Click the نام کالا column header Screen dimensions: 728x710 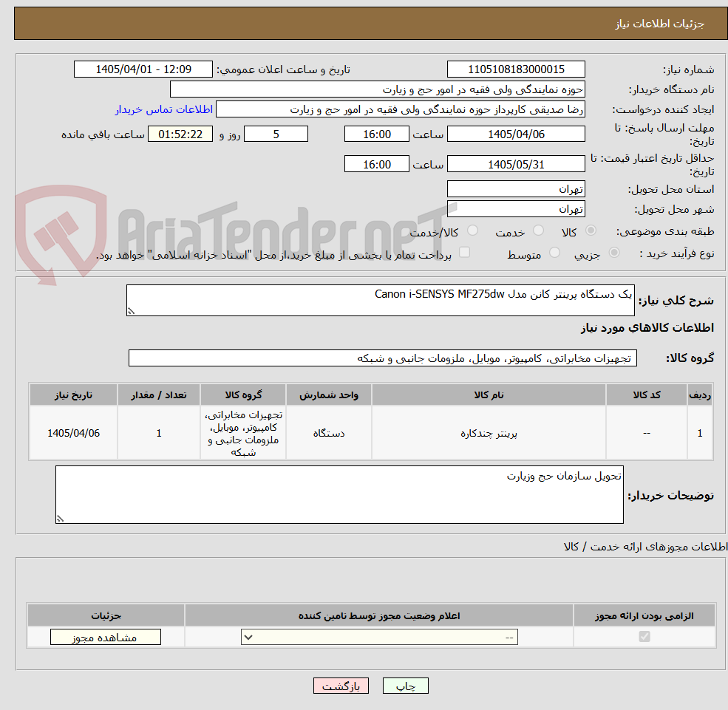[x=489, y=395]
